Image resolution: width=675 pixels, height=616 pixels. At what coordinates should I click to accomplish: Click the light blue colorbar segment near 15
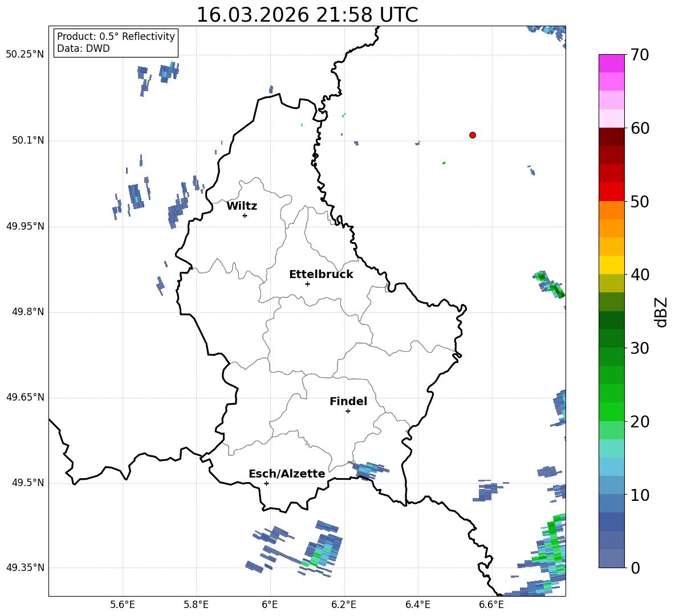click(x=611, y=467)
